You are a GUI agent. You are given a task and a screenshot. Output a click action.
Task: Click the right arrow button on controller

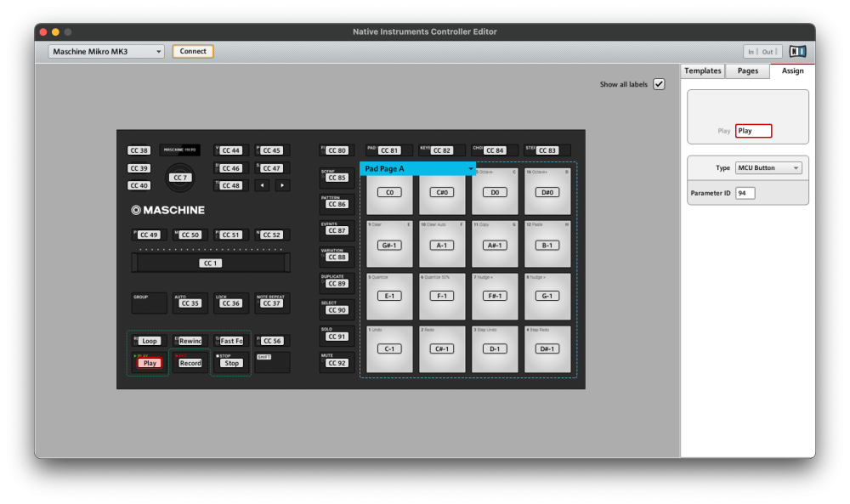pos(282,185)
